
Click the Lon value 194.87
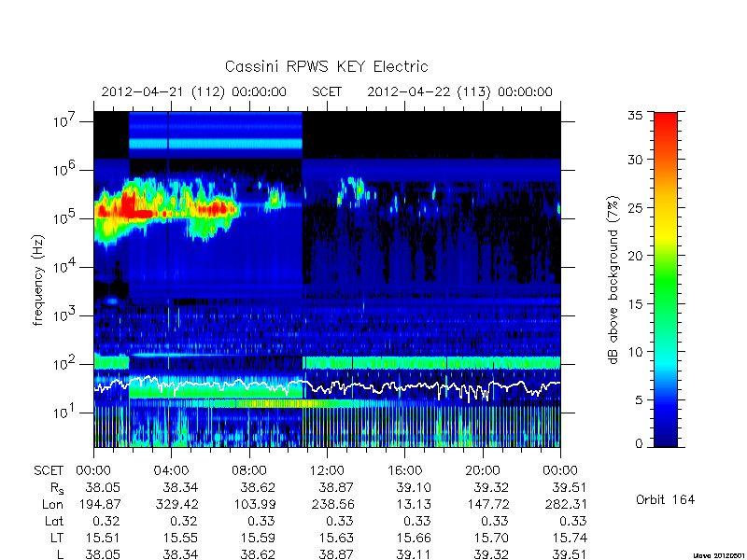pyautogui.click(x=99, y=504)
